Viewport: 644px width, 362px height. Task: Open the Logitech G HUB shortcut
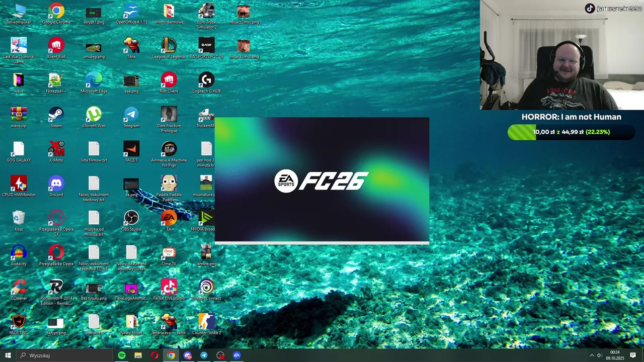[206, 83]
